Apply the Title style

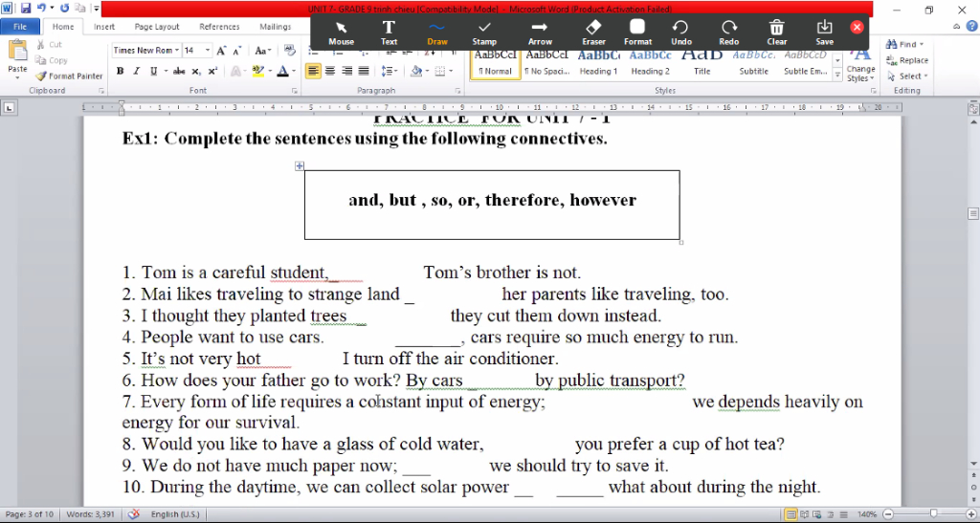click(x=702, y=64)
